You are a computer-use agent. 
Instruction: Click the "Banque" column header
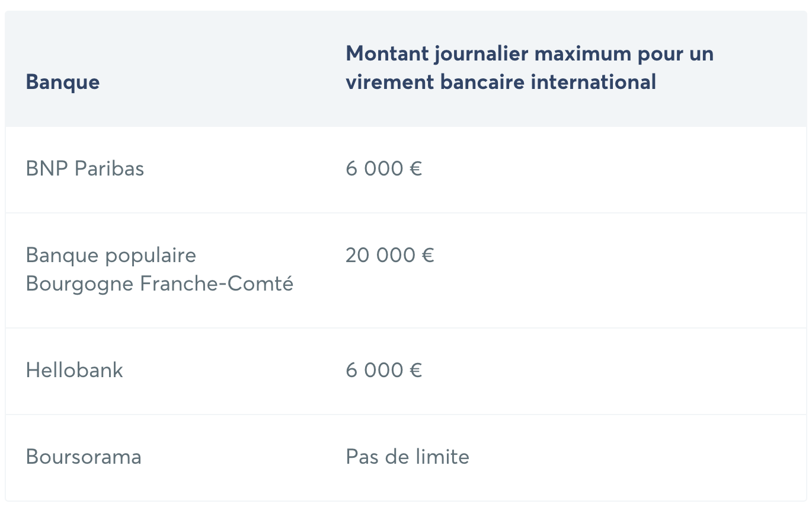click(x=63, y=82)
